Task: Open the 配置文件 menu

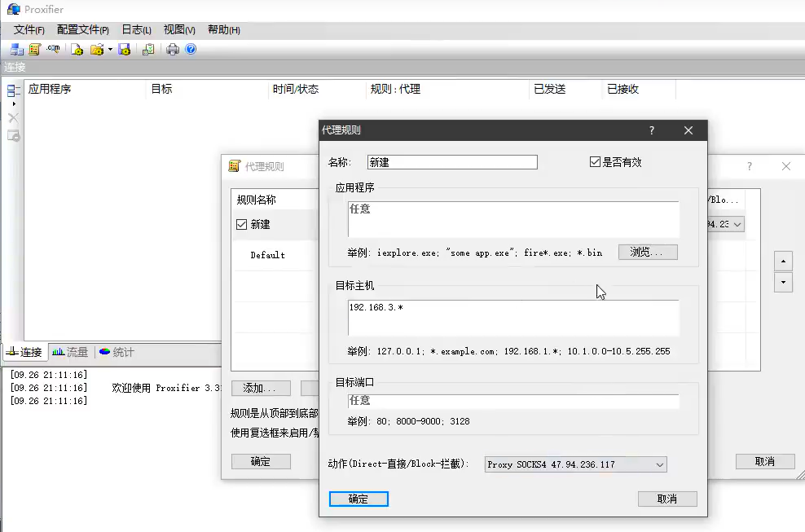Action: click(x=82, y=30)
